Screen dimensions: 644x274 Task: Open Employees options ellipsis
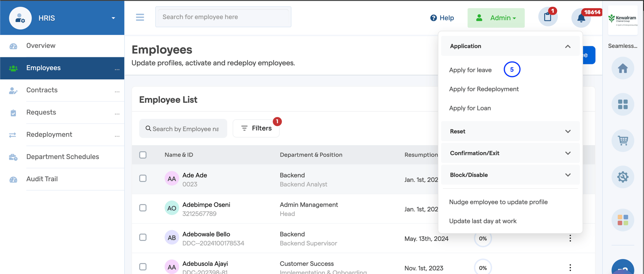pos(117,69)
